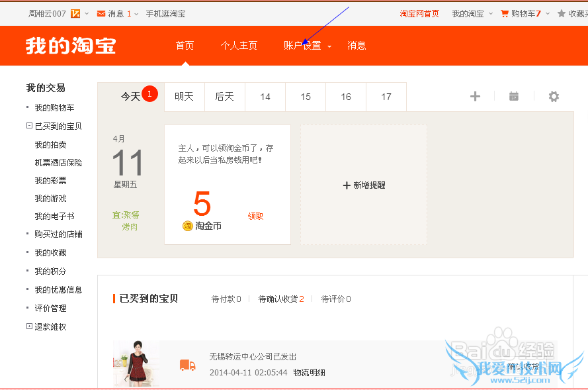Image resolution: width=588 pixels, height=390 pixels.
Task: Open 购买过的店铺 in the sidebar
Action: [x=58, y=234]
